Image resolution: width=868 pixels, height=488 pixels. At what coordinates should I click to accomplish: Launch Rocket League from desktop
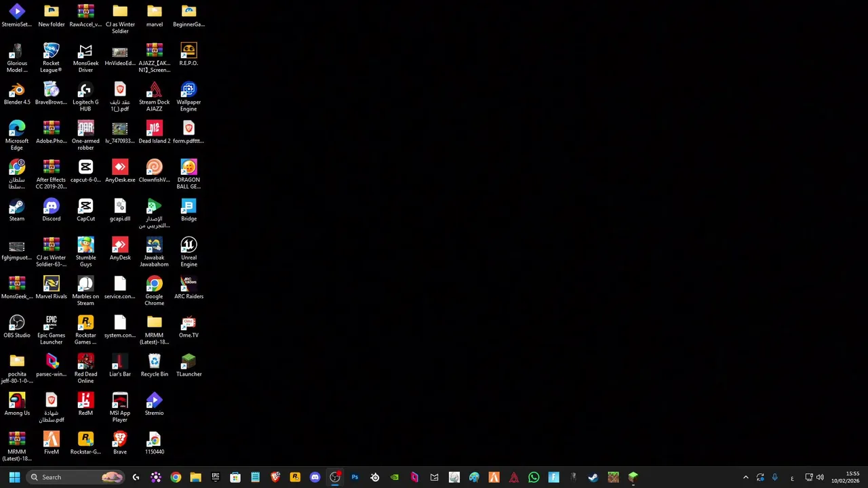point(51,58)
